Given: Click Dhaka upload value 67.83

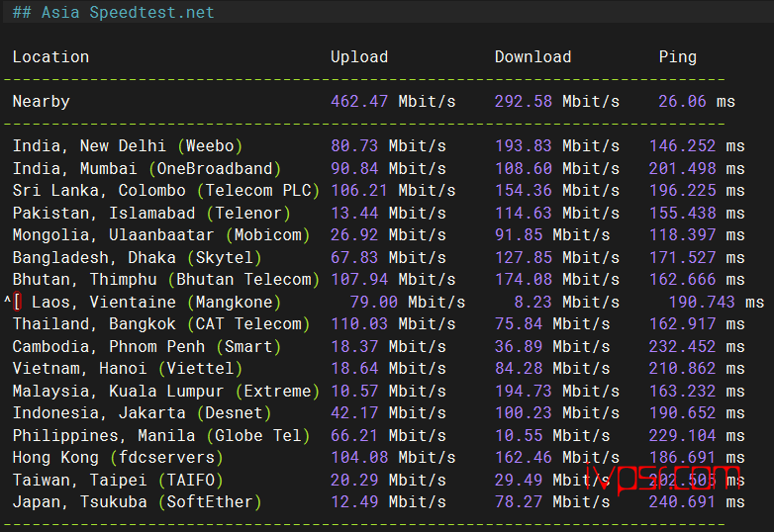Looking at the screenshot, I should tap(354, 257).
